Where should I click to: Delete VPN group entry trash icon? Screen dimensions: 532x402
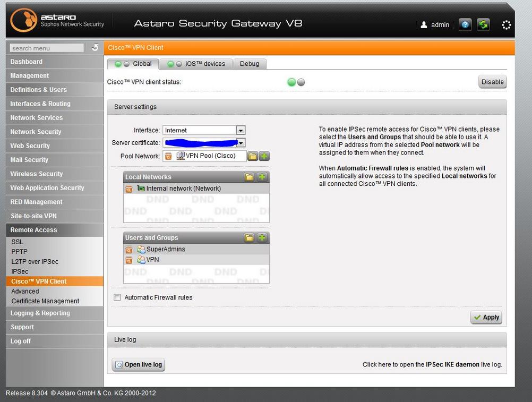click(x=129, y=260)
